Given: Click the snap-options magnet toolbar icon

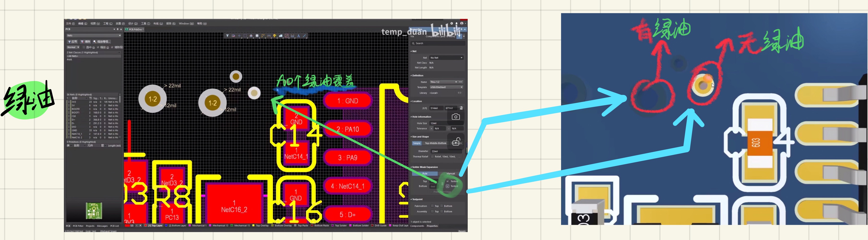Looking at the screenshot, I should 233,36.
